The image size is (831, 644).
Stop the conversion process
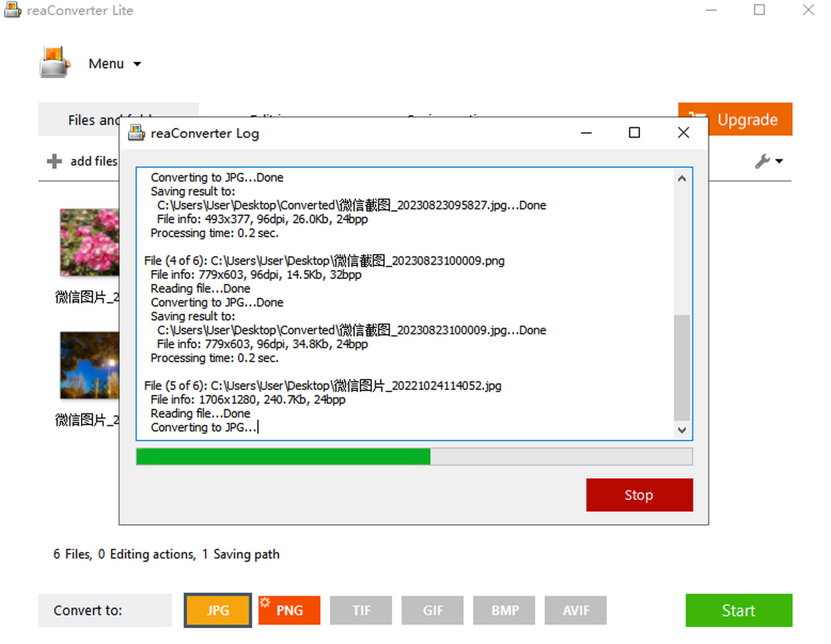coord(638,495)
